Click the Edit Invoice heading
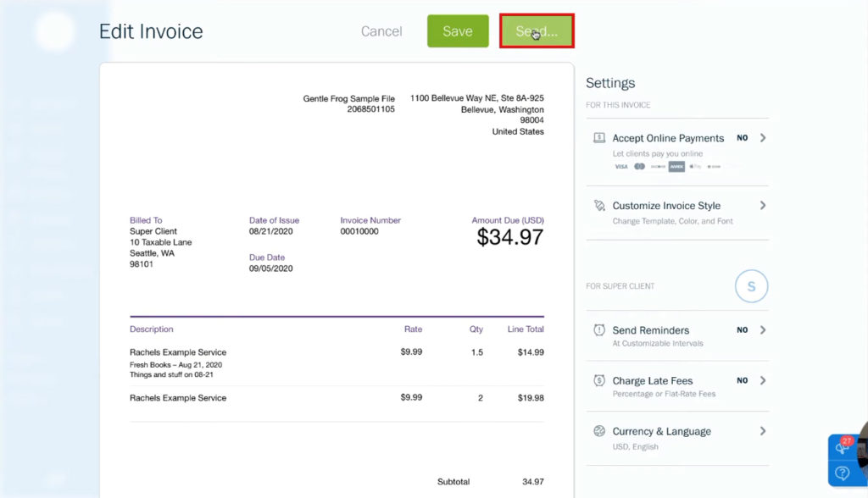 [x=151, y=30]
